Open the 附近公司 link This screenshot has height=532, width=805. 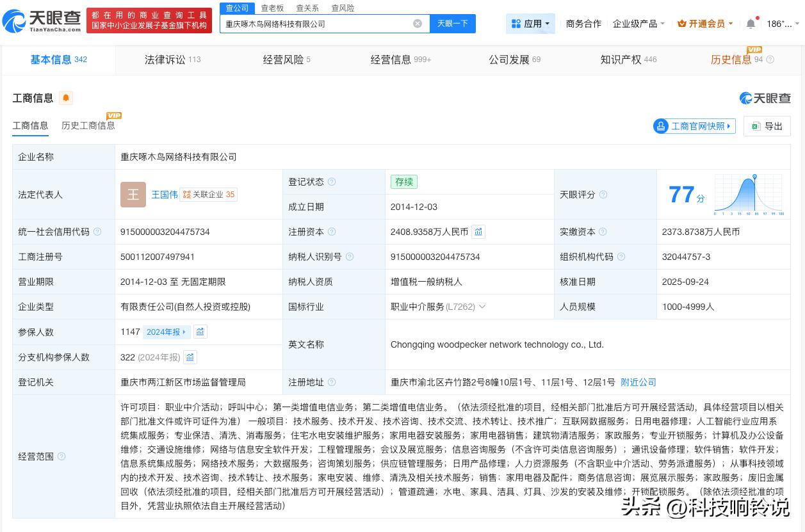tap(638, 382)
